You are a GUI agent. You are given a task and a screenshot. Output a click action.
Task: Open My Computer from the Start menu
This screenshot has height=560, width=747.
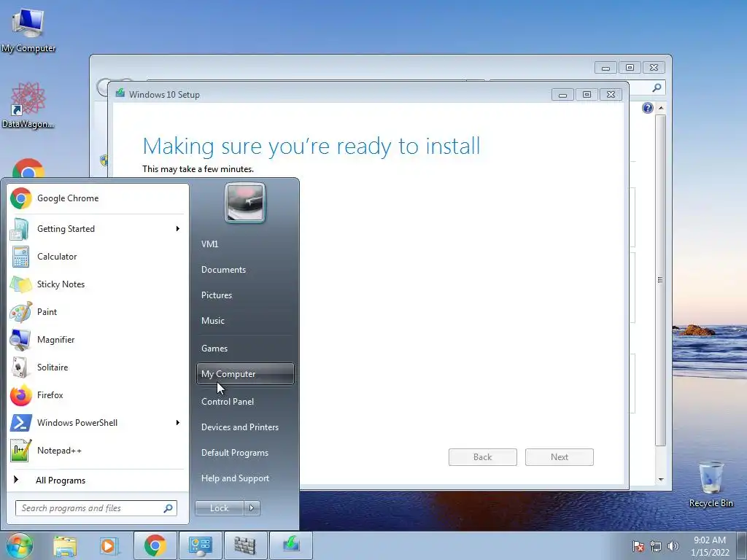coord(245,374)
